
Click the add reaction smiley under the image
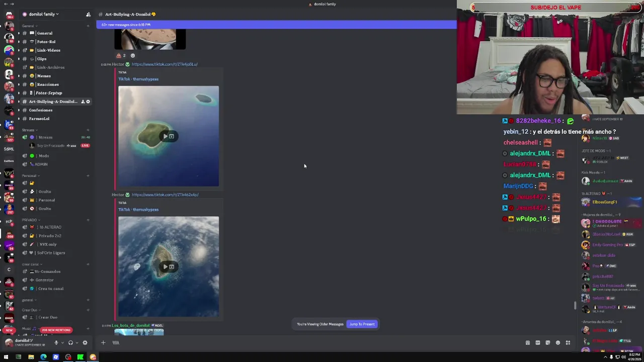tap(133, 55)
